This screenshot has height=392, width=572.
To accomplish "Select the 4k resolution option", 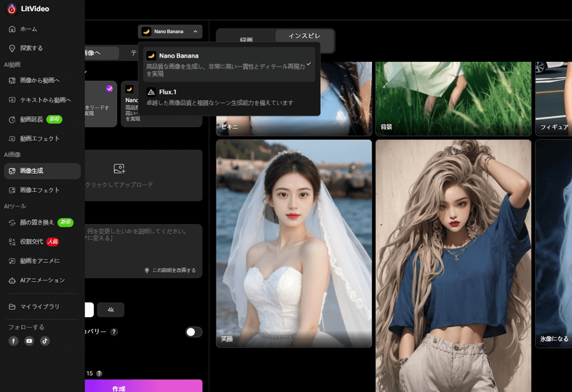I will (110, 310).
